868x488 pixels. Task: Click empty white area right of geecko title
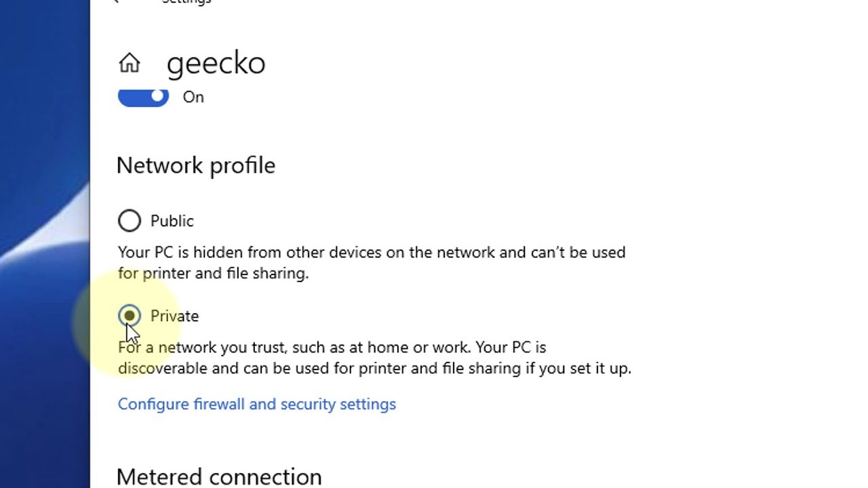[x=542, y=63]
